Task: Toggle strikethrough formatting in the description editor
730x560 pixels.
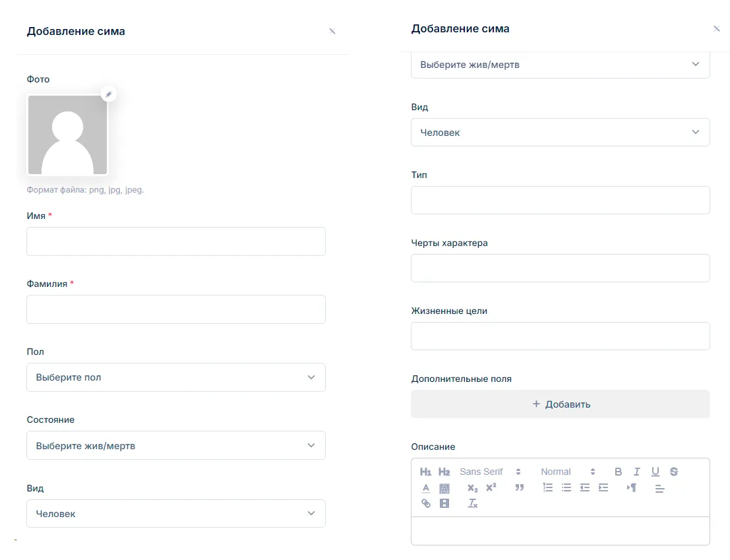Action: point(674,472)
